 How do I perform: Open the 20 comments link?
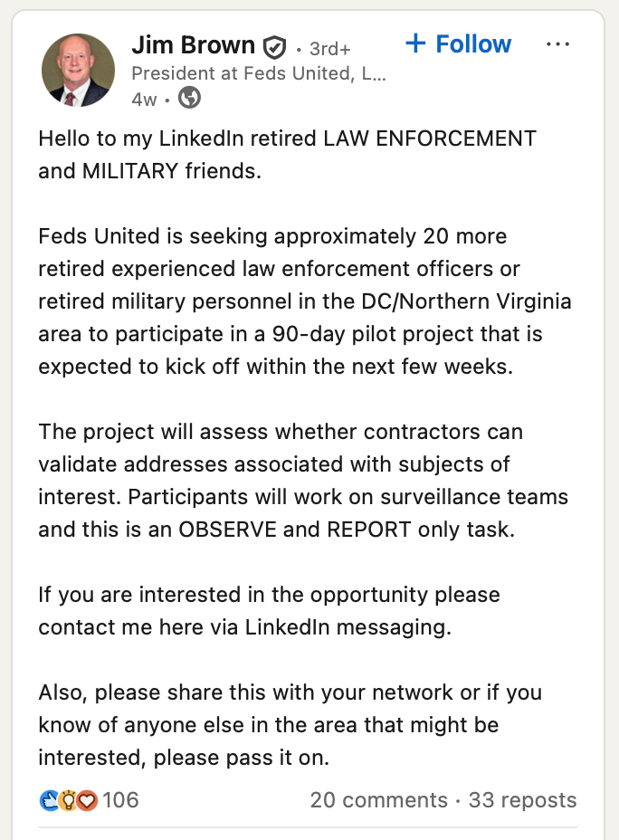tap(378, 800)
